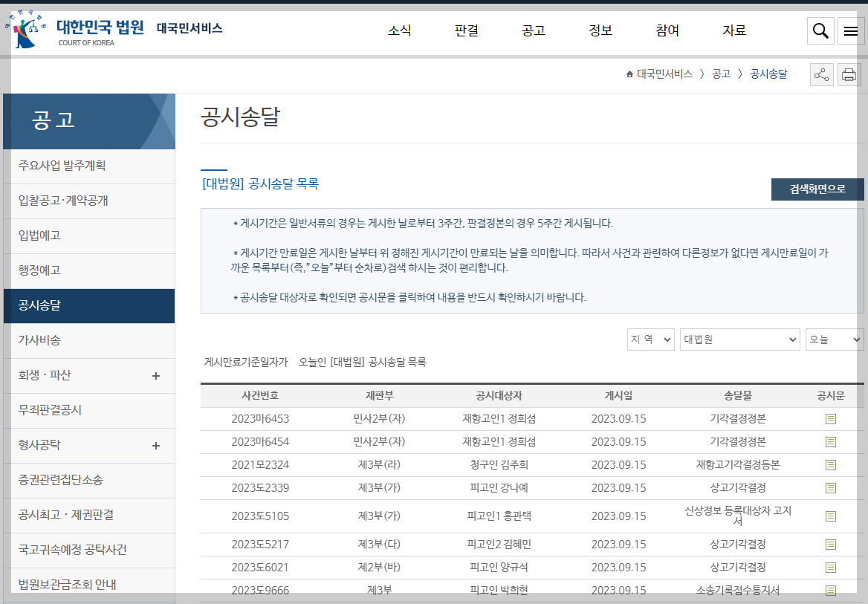The image size is (868, 604).
Task: Open the search magnifier icon
Action: point(821,30)
